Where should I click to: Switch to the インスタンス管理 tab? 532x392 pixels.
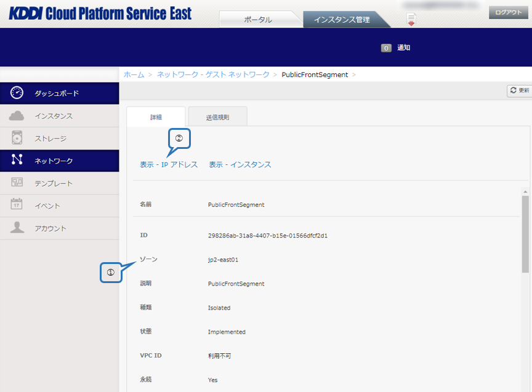coord(342,19)
